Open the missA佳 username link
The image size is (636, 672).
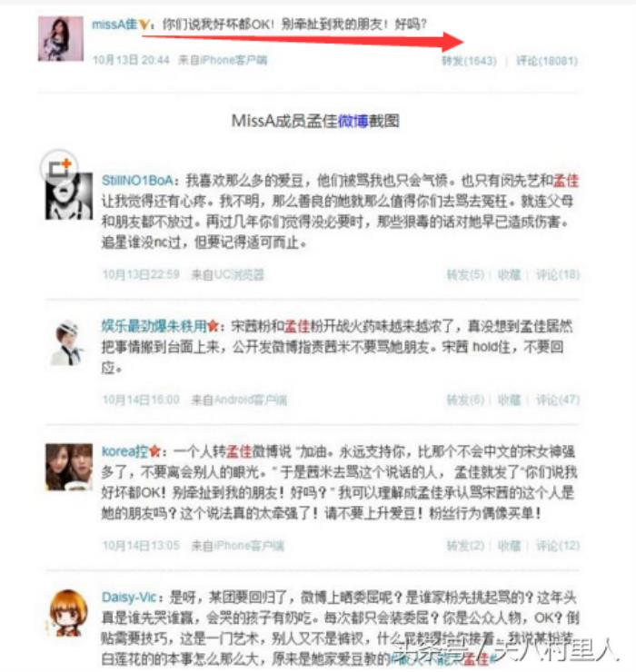pos(114,25)
